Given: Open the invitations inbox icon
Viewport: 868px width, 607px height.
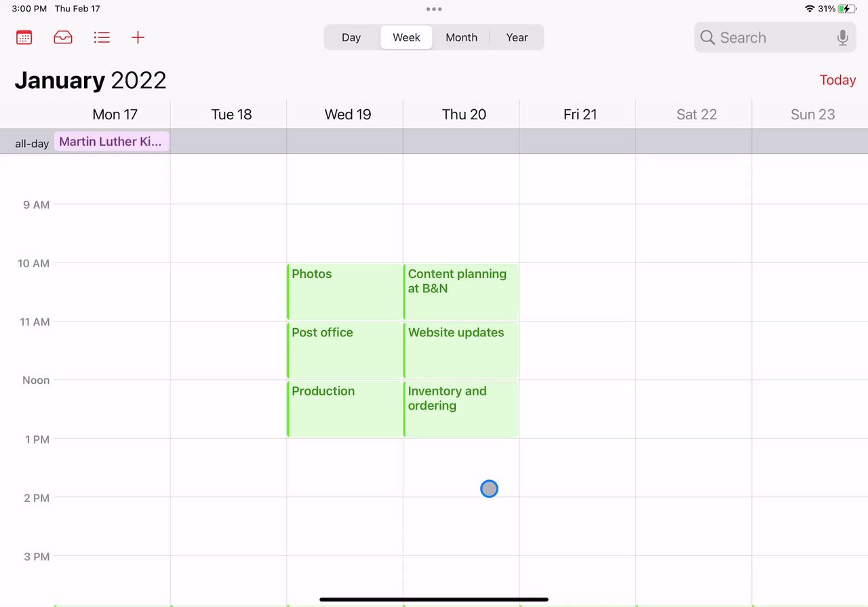Looking at the screenshot, I should (x=63, y=37).
